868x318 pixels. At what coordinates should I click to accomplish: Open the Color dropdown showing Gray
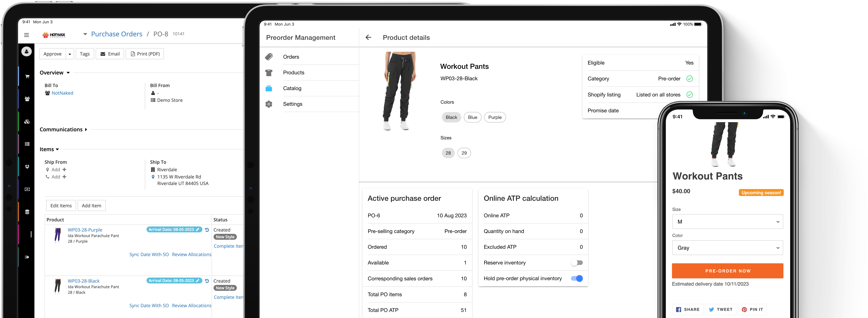coord(727,248)
